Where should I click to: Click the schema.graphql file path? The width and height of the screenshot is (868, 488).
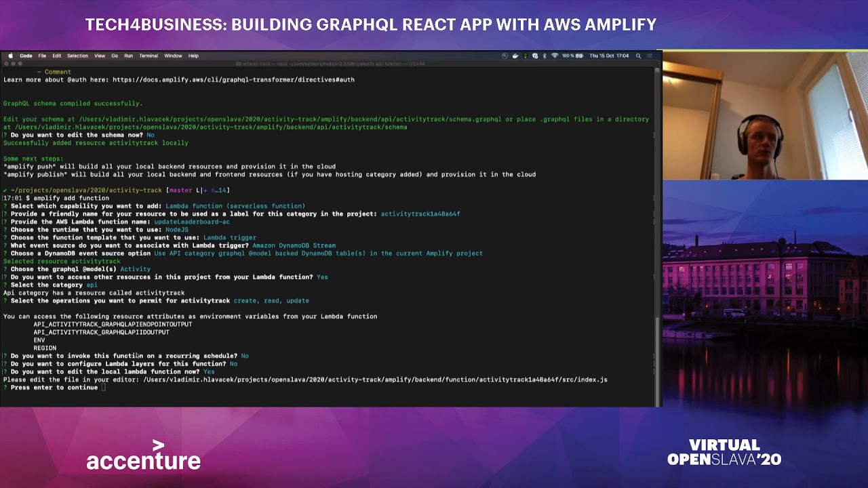(x=290, y=119)
